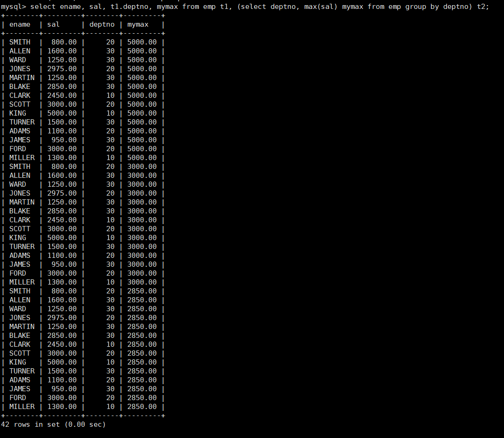
Task: Select MARTIN in the row with mymax 3000.00
Action: (22, 202)
